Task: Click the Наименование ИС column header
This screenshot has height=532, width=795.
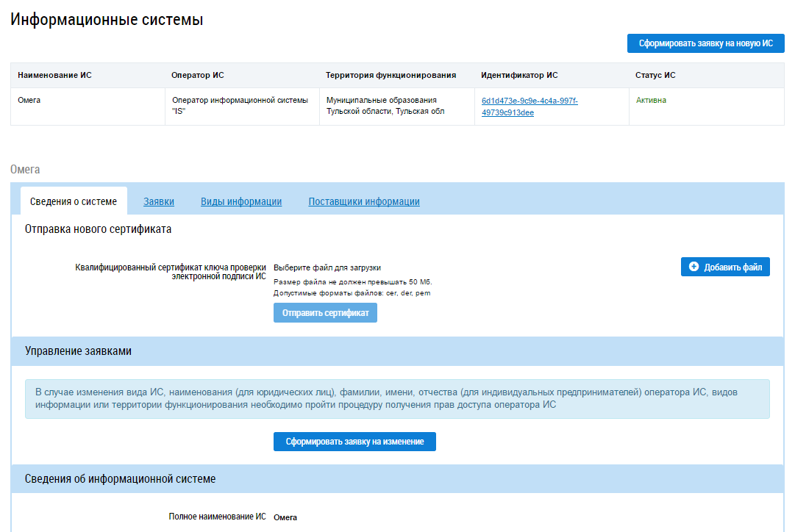Action: pos(54,75)
